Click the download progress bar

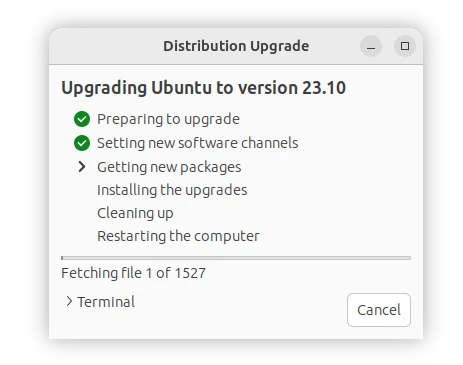236,258
